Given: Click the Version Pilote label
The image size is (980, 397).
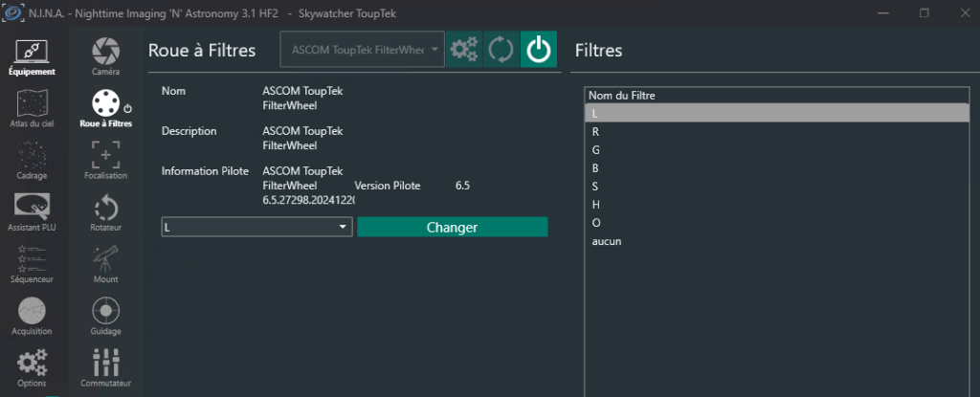Looking at the screenshot, I should (x=388, y=186).
